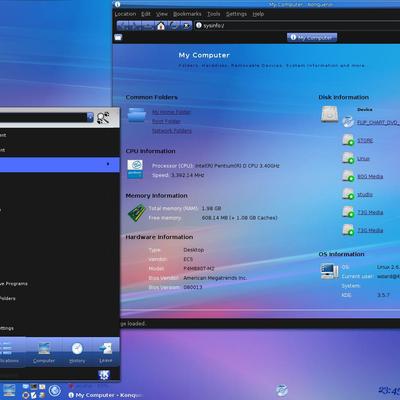400x400 pixels.
Task: Open the FLIP_CHART_DVD device link
Action: pos(378,122)
